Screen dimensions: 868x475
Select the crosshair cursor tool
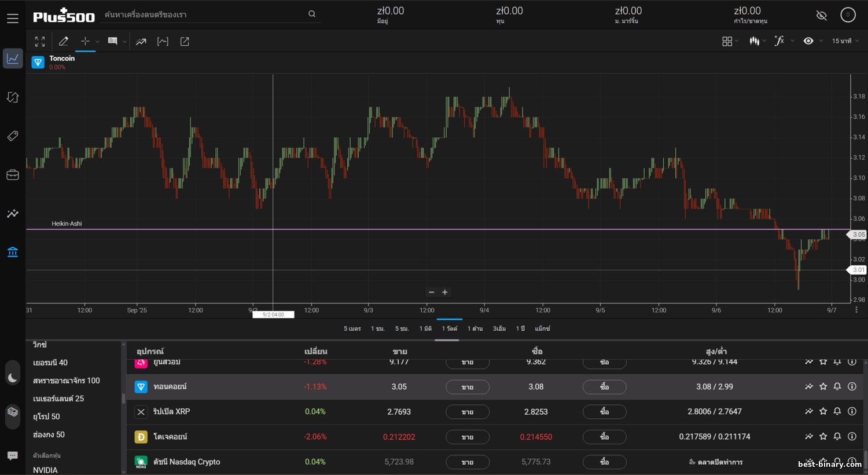pos(85,42)
